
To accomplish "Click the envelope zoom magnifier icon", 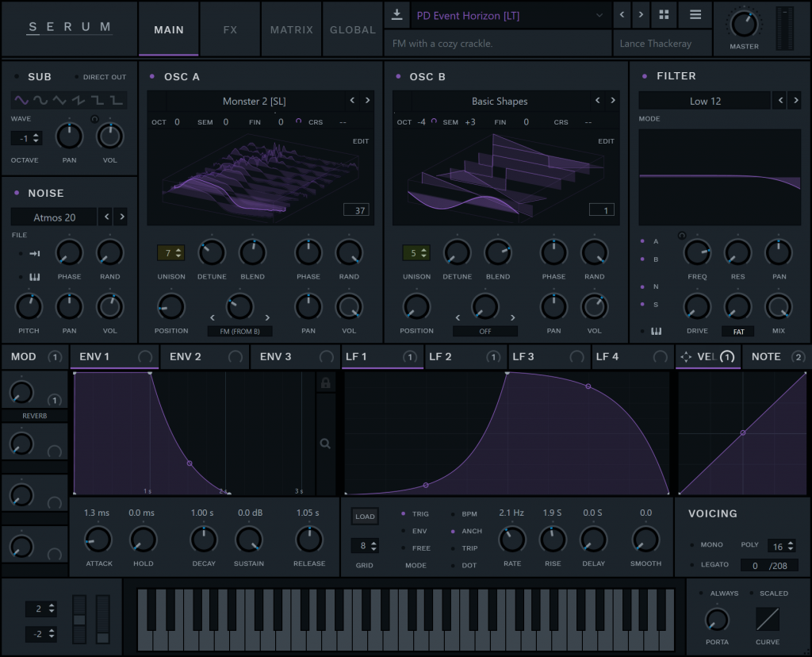I will click(x=325, y=444).
